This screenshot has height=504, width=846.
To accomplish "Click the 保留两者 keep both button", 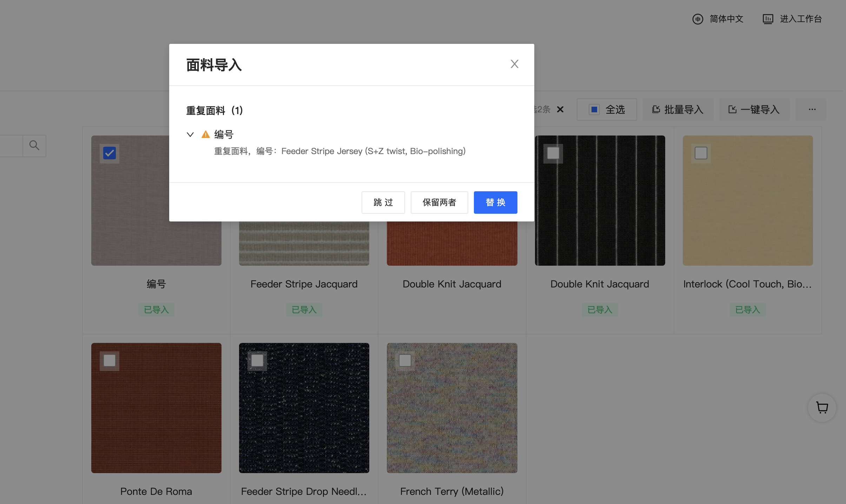I will [x=439, y=203].
